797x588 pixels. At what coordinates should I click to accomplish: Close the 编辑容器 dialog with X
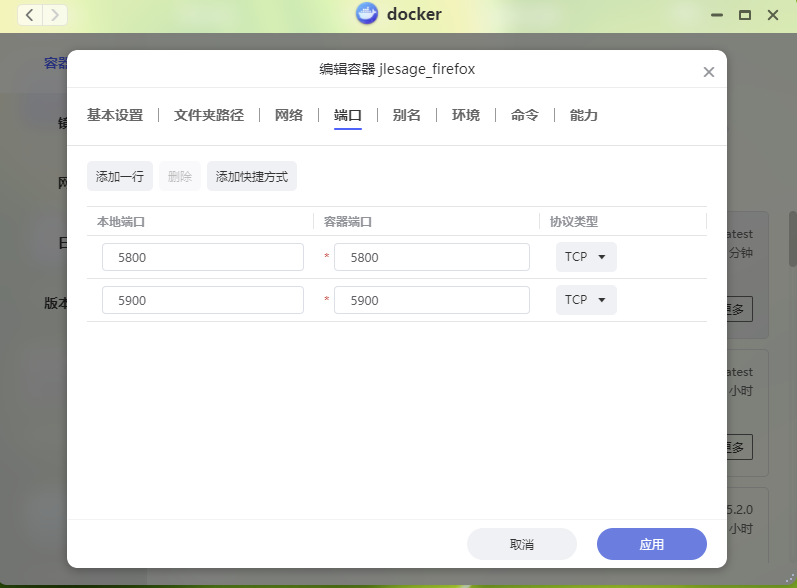coord(709,72)
